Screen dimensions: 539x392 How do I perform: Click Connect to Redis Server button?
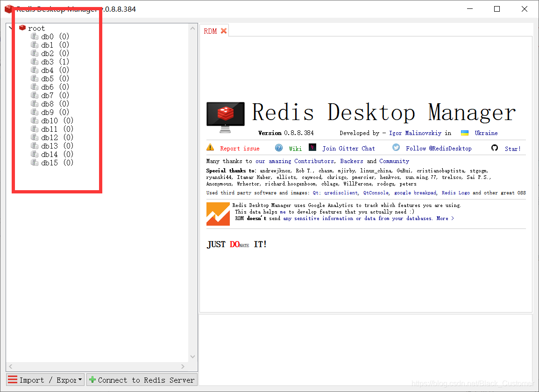point(142,380)
